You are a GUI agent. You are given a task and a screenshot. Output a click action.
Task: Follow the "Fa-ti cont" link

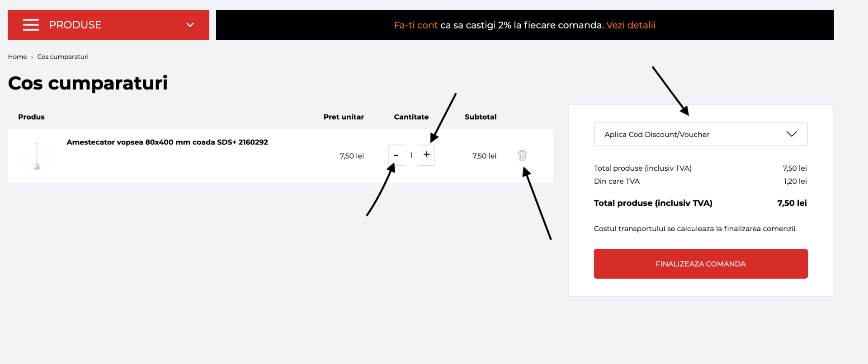pos(415,25)
